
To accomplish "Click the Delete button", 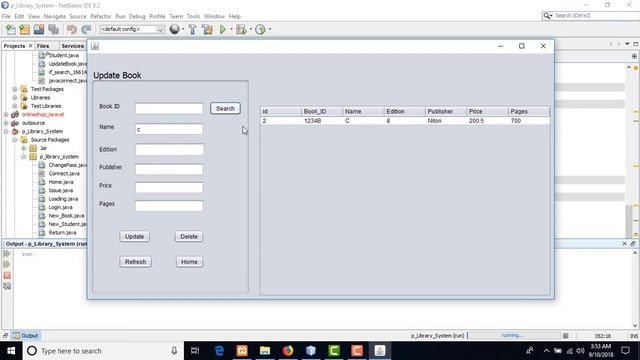I will coord(189,237).
